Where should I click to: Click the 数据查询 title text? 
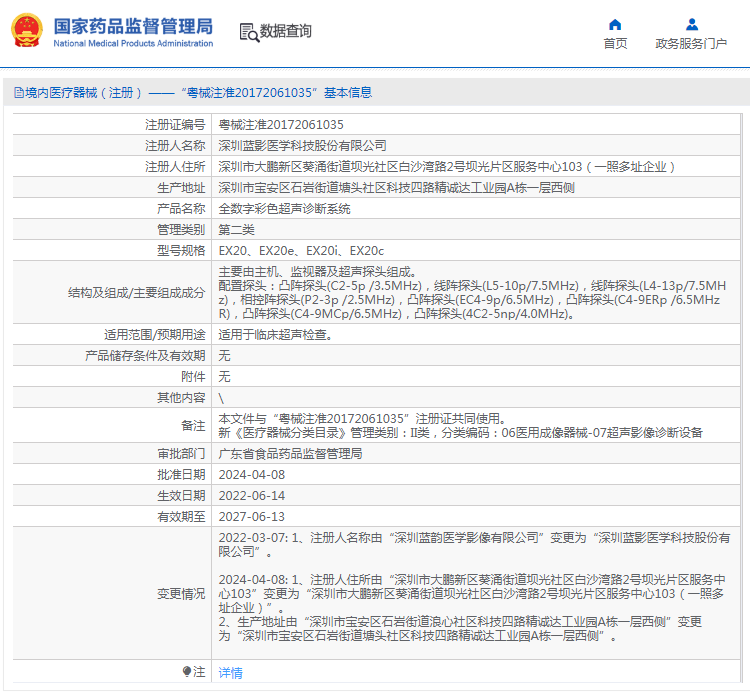286,31
